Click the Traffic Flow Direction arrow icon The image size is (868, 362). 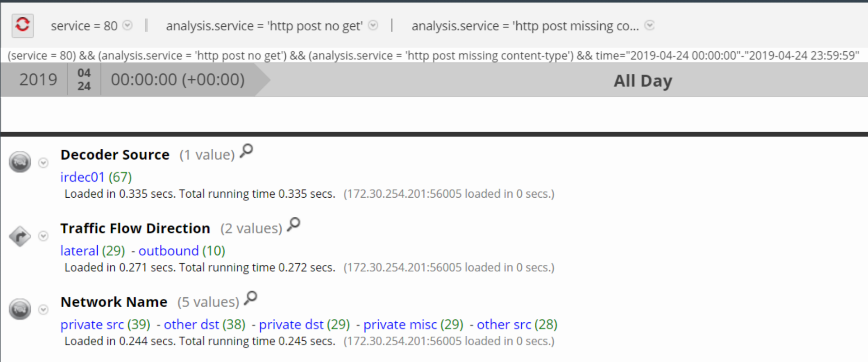tap(20, 236)
